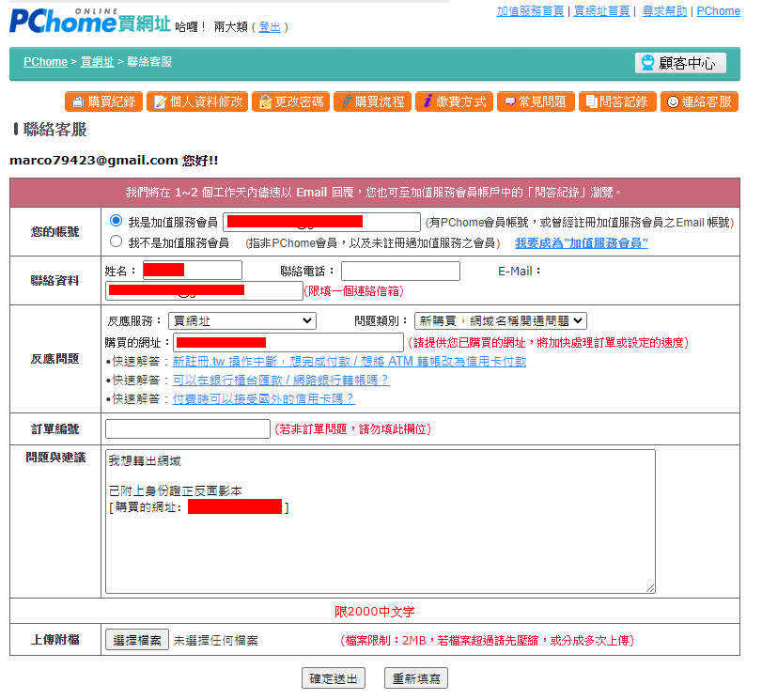Click the marco79423@gmail.com greeting text
762x700 pixels.
tap(114, 160)
